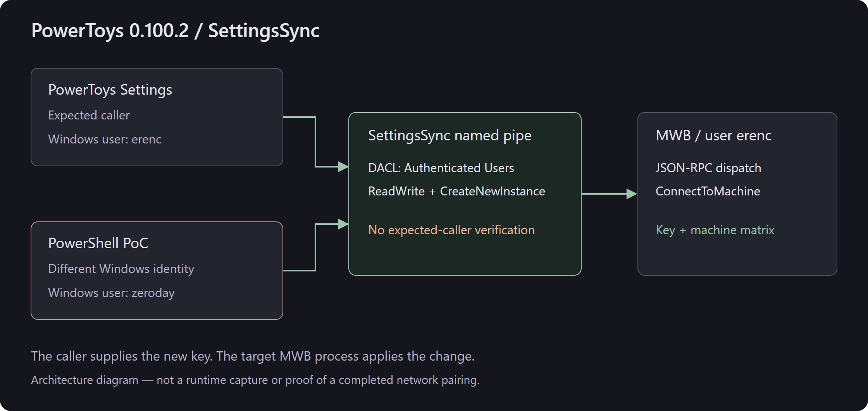Click 'Different Windows identity' text
Viewport: 868px width, 411px height.
[121, 269]
